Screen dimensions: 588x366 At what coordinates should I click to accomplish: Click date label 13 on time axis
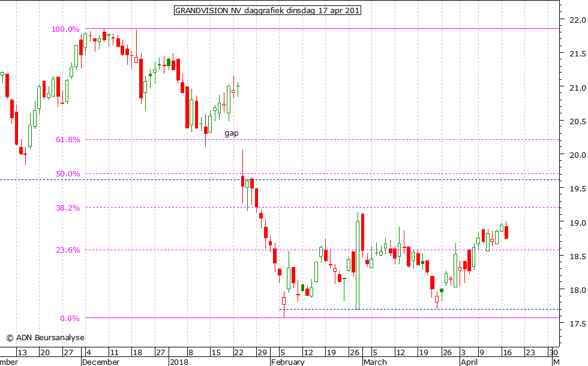[22, 353]
